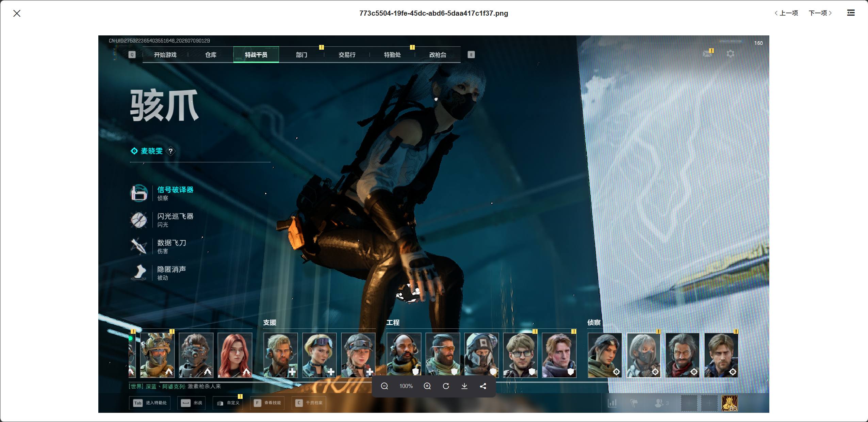Go to next item 下一项
This screenshot has width=868, height=422.
(x=820, y=13)
